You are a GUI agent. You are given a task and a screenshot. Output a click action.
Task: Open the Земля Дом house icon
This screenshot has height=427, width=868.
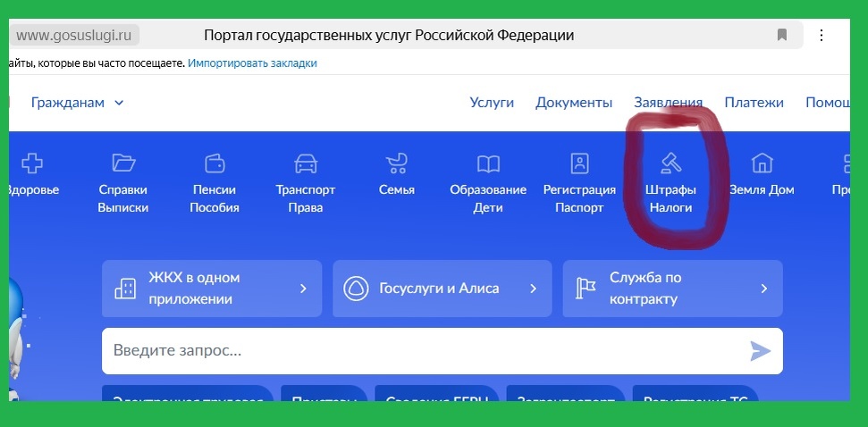[x=762, y=163]
